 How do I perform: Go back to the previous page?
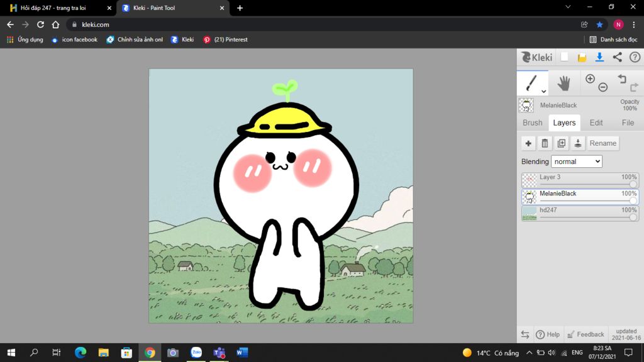tap(10, 25)
